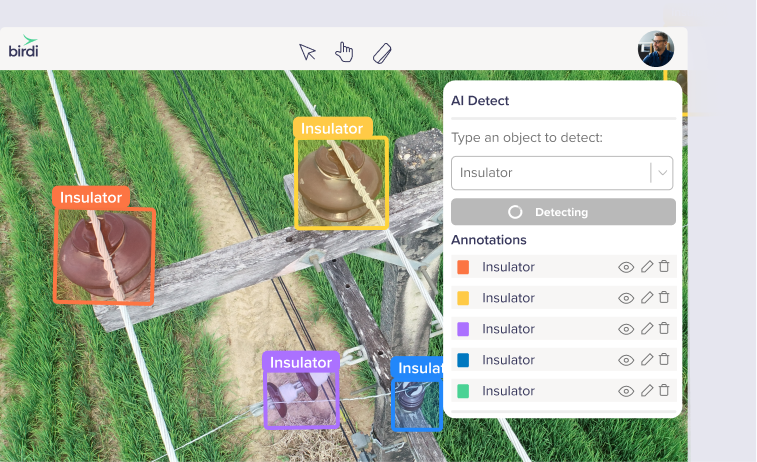The width and height of the screenshot is (757, 462).
Task: Delete the green Insulator annotation
Action: click(664, 390)
